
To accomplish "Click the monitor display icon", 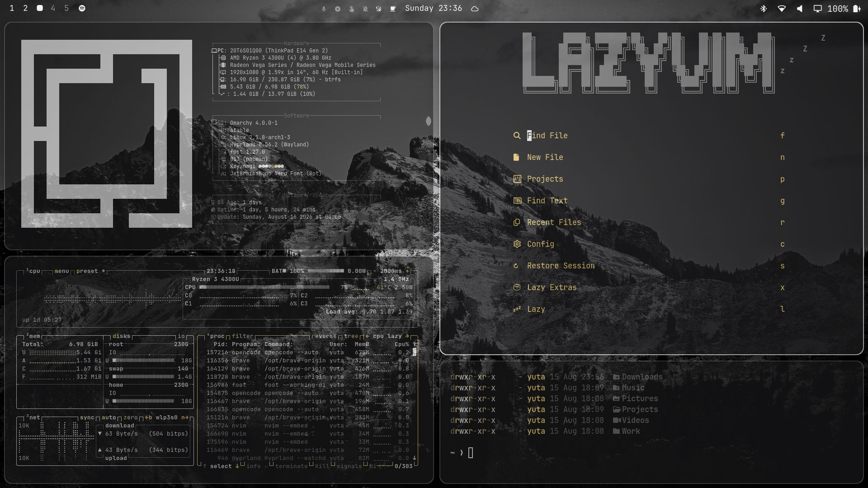I will 817,9.
